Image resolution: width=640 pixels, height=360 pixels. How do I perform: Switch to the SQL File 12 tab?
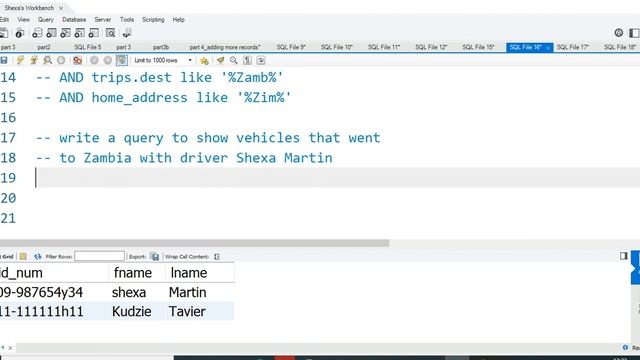(431, 47)
